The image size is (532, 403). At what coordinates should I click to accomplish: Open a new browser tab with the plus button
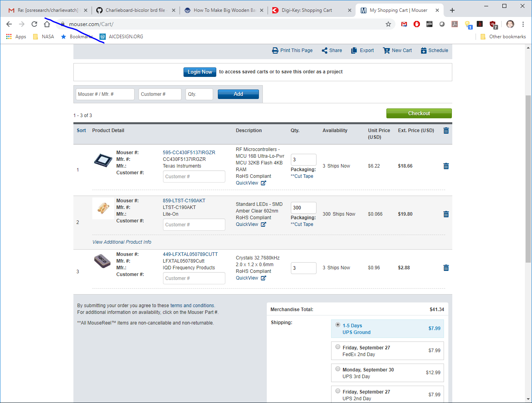point(452,10)
